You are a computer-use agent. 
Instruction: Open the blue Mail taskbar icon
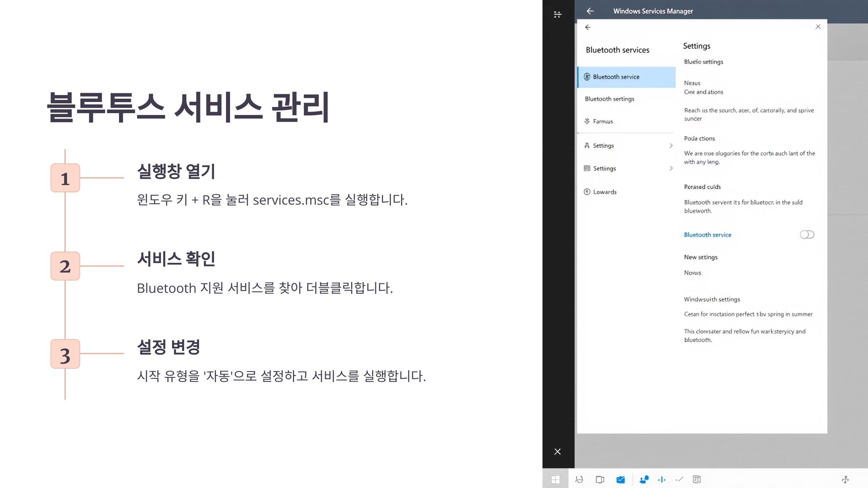[621, 479]
